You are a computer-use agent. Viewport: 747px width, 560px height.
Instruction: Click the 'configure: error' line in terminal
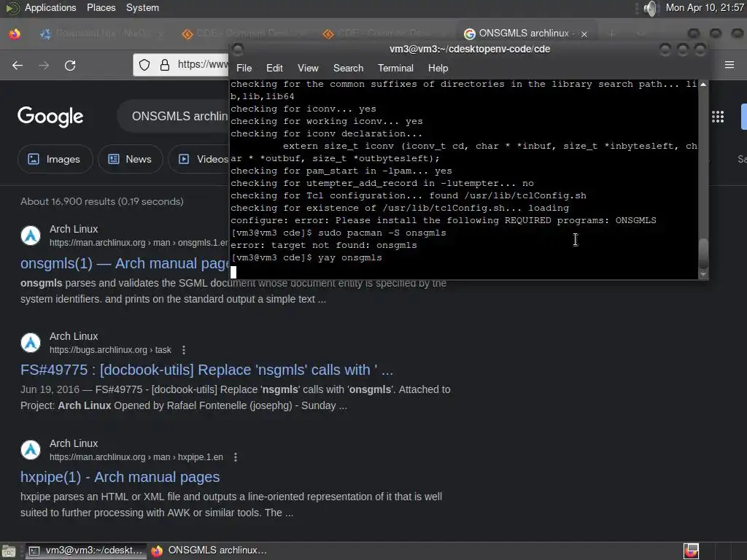click(x=443, y=220)
